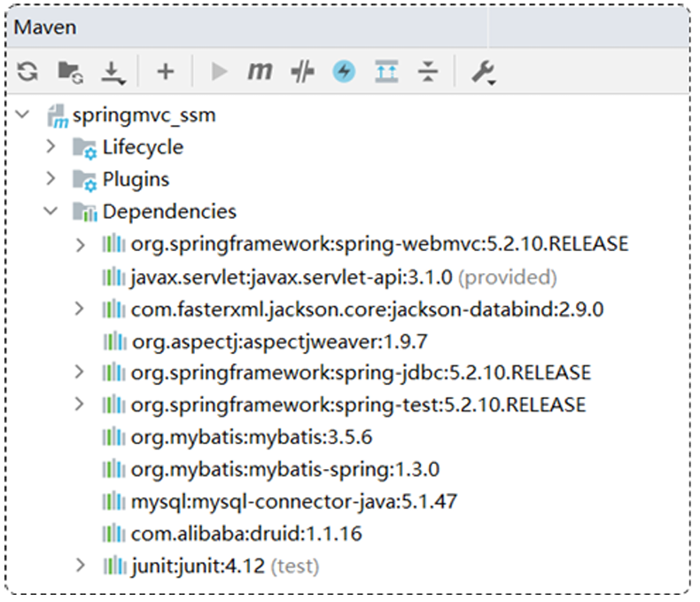The height and width of the screenshot is (602, 700).
Task: Select com.fasterxml.jackson.core:jackson-databind:2.9.0
Action: (x=368, y=309)
